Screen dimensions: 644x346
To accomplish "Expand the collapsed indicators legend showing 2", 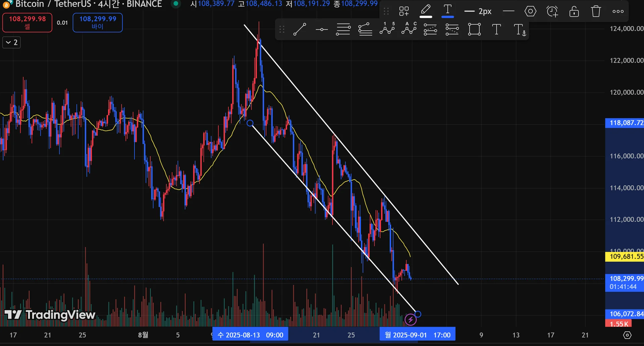I will click(11, 43).
